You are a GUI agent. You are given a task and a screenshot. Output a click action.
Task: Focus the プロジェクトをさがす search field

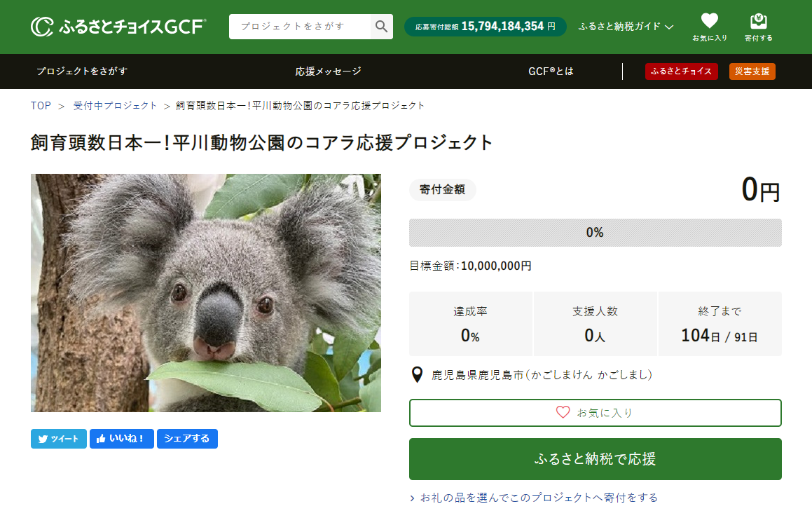point(299,27)
